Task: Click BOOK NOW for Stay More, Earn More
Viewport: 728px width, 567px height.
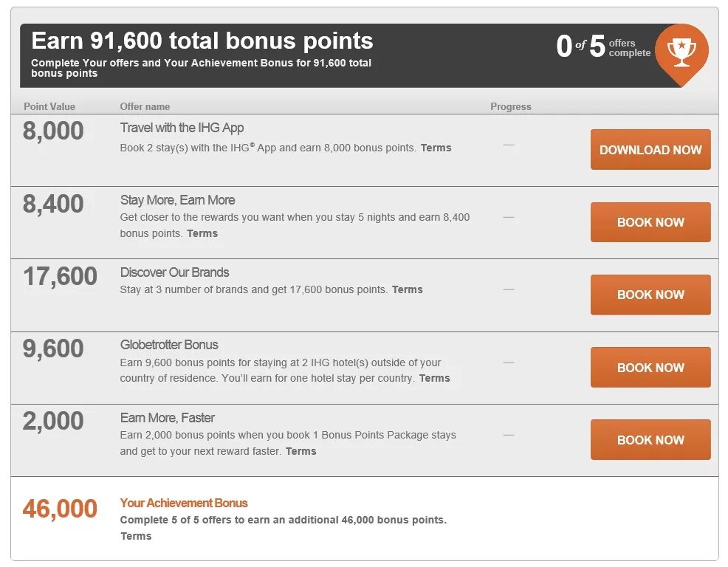Action: coord(650,222)
